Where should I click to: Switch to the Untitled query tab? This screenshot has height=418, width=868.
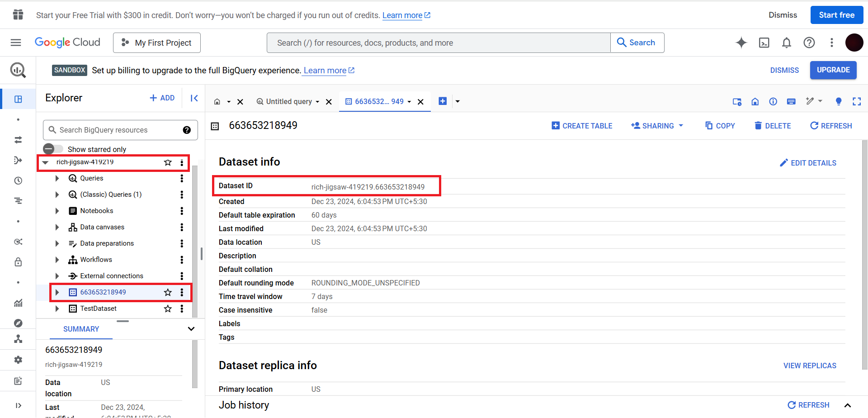pyautogui.click(x=288, y=102)
